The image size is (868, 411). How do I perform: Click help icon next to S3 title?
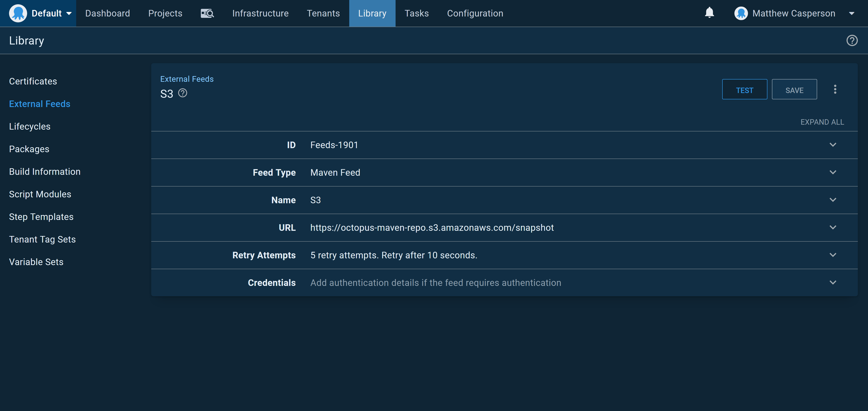[183, 93]
